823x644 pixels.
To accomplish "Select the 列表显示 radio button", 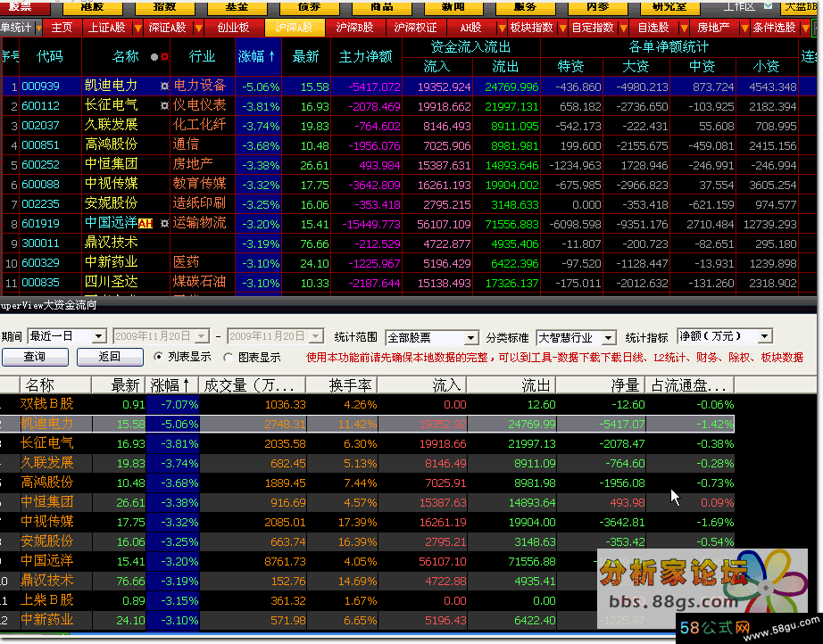I will pos(158,357).
